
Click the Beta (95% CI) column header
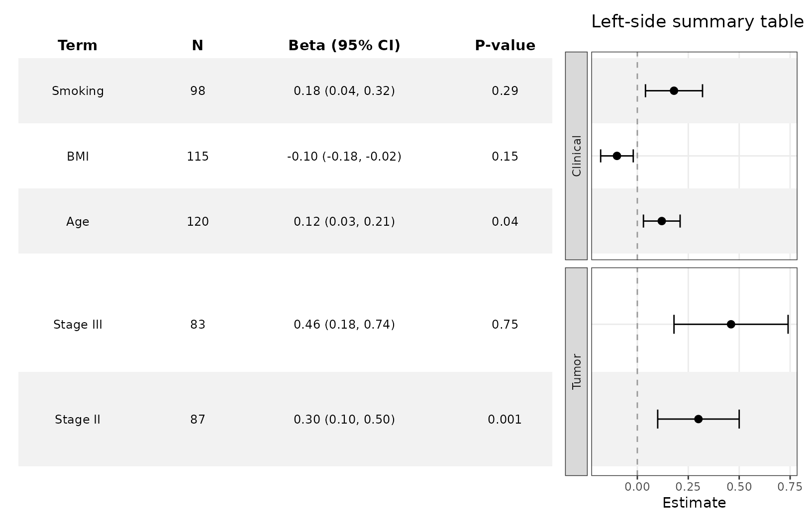pos(344,46)
